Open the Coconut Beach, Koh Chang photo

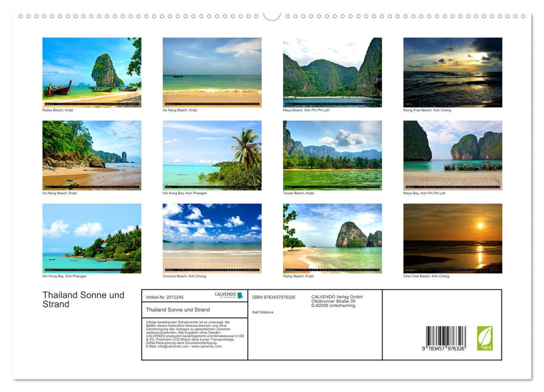(212, 238)
